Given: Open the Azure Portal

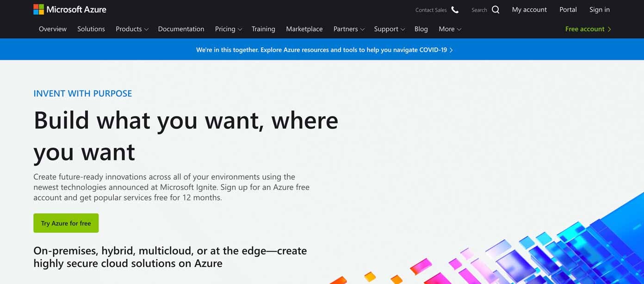Looking at the screenshot, I should point(568,9).
